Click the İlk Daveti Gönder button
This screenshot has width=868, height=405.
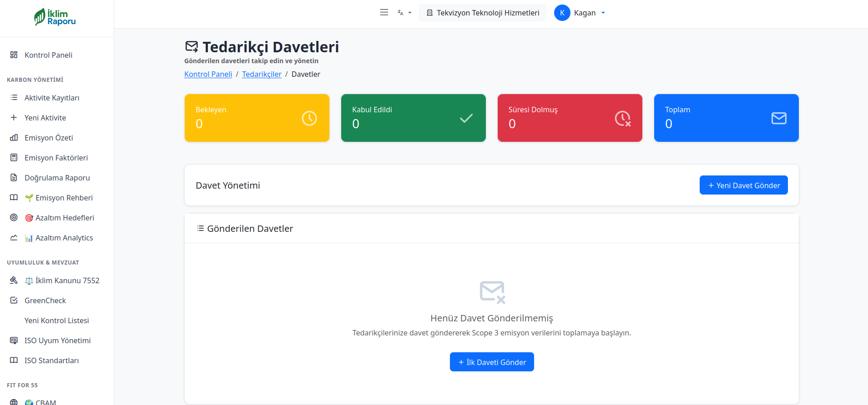coord(492,362)
